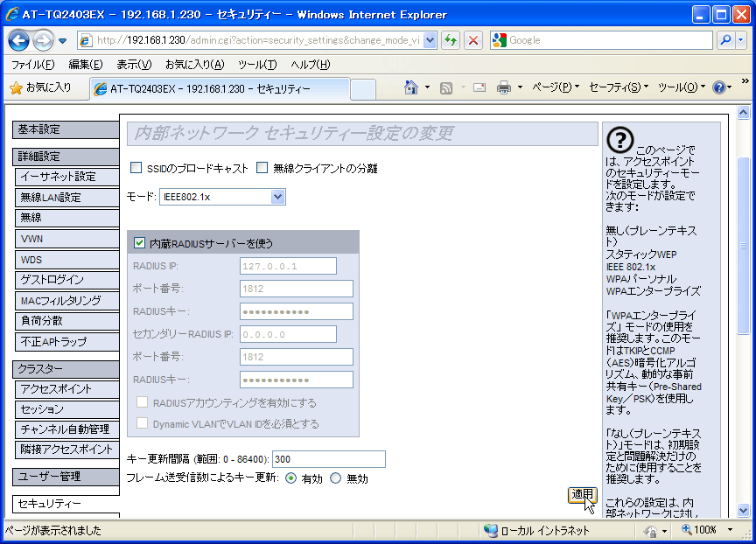Click the Favorites star icon

(16, 87)
